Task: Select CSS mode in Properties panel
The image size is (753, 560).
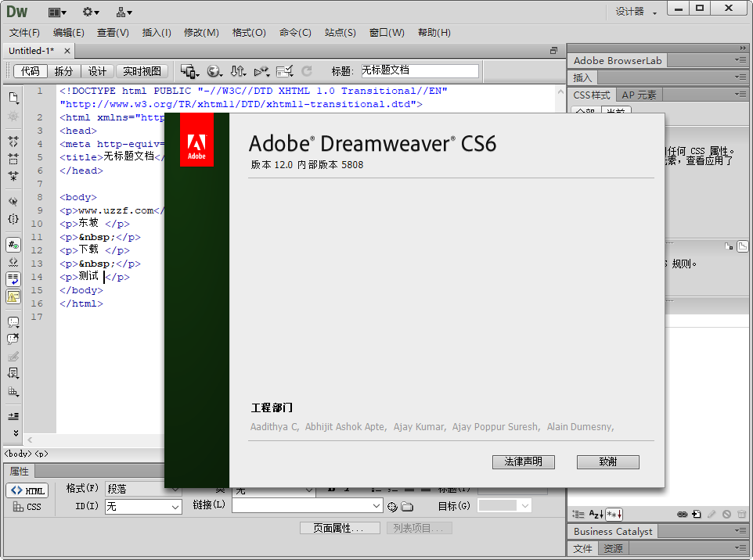Action: point(27,507)
